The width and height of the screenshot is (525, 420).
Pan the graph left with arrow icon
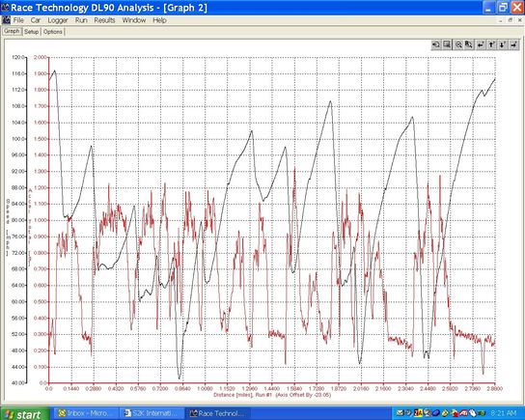tap(481, 44)
